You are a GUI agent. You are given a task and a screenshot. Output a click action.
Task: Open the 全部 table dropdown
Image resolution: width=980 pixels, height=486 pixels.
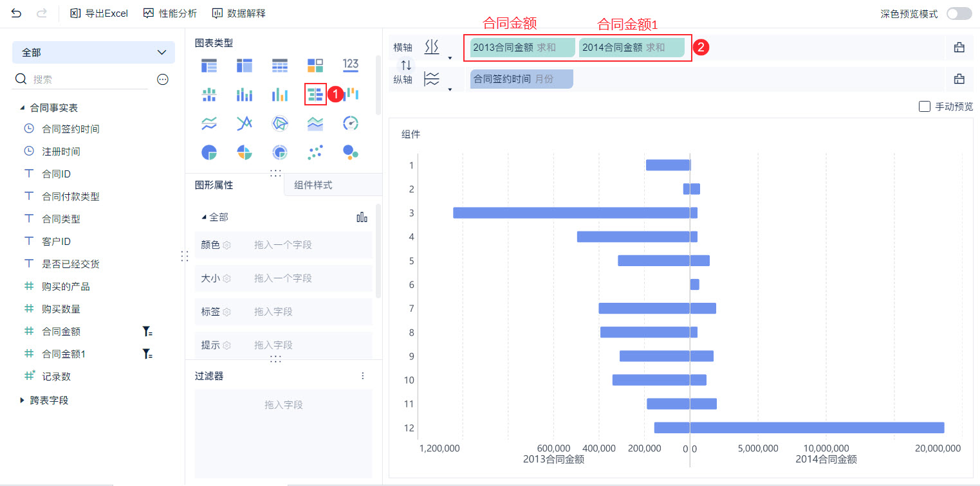pos(93,53)
